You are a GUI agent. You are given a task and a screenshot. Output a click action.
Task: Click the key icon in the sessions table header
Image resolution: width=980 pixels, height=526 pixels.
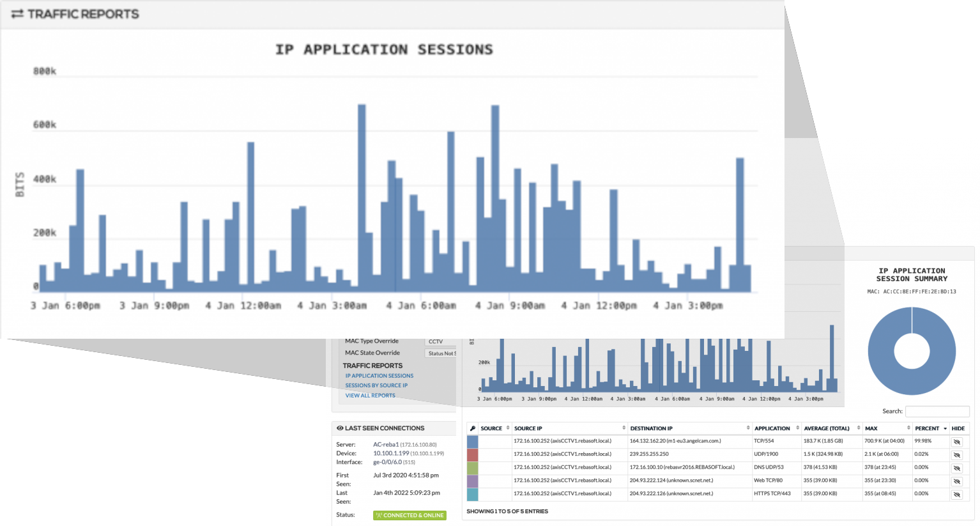[473, 428]
